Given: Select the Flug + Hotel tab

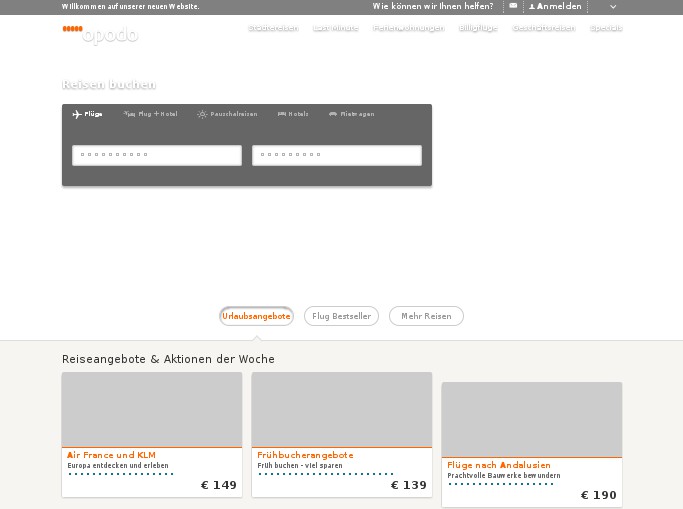Looking at the screenshot, I should click(x=150, y=114).
